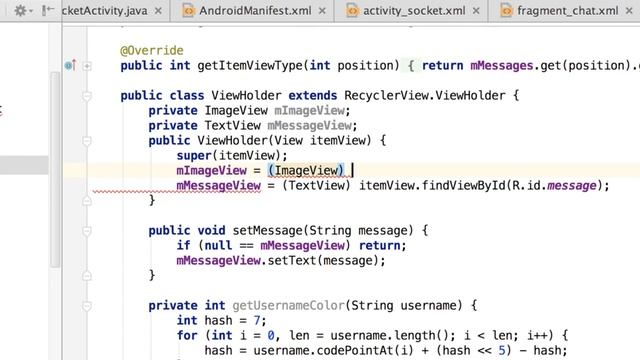
Task: Click the @Override annotation text
Action: (152, 51)
